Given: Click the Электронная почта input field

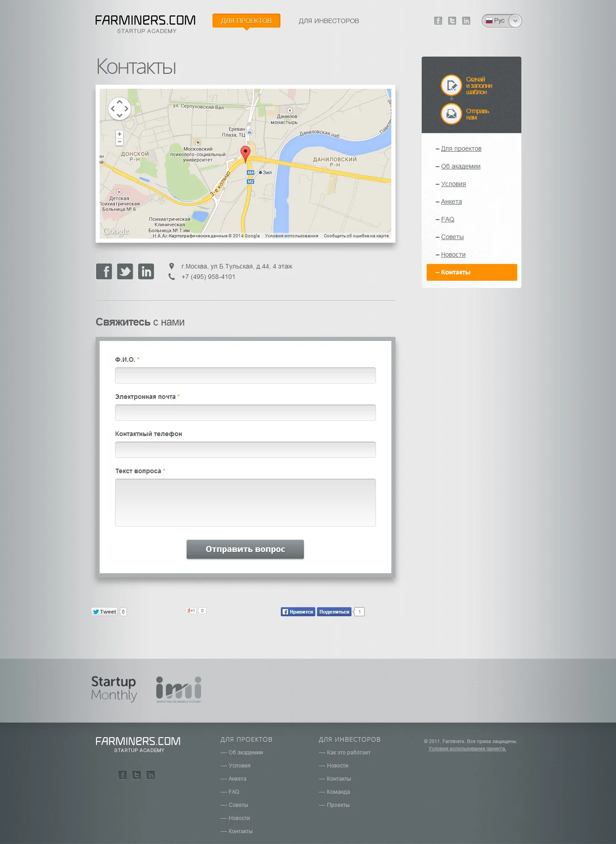Looking at the screenshot, I should pos(245,412).
